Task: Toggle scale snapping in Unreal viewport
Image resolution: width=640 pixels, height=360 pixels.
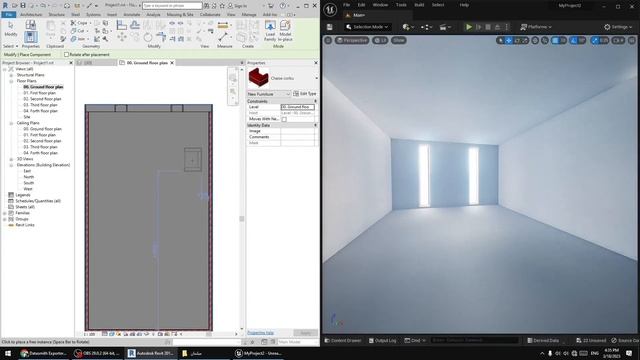Action: 595,40
